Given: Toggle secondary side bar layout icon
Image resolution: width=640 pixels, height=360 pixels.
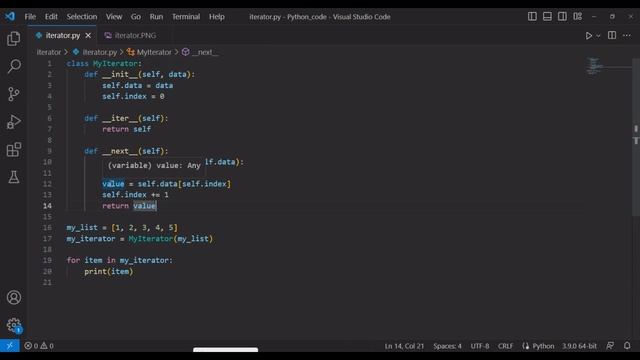Looking at the screenshot, I should pyautogui.click(x=562, y=16).
